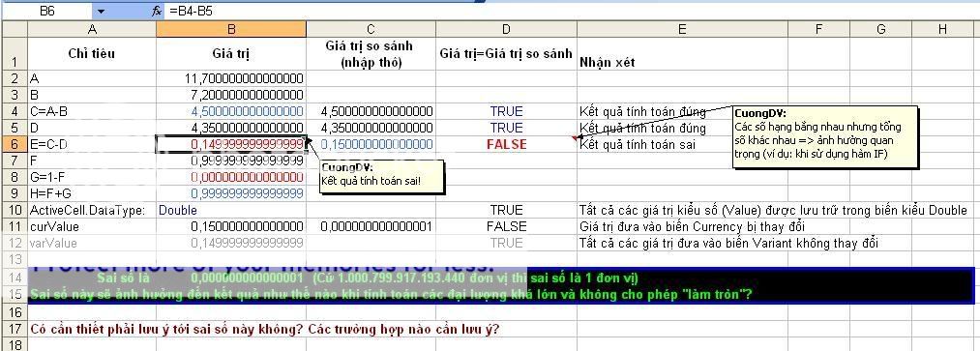This screenshot has height=351, width=980.
Task: Click cell A3 containing 'B'
Action: pyautogui.click(x=91, y=95)
